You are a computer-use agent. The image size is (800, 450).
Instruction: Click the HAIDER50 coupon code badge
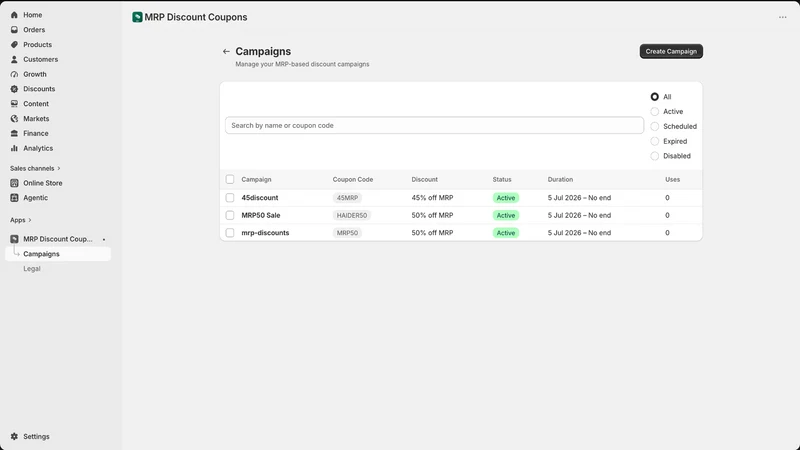(352, 215)
